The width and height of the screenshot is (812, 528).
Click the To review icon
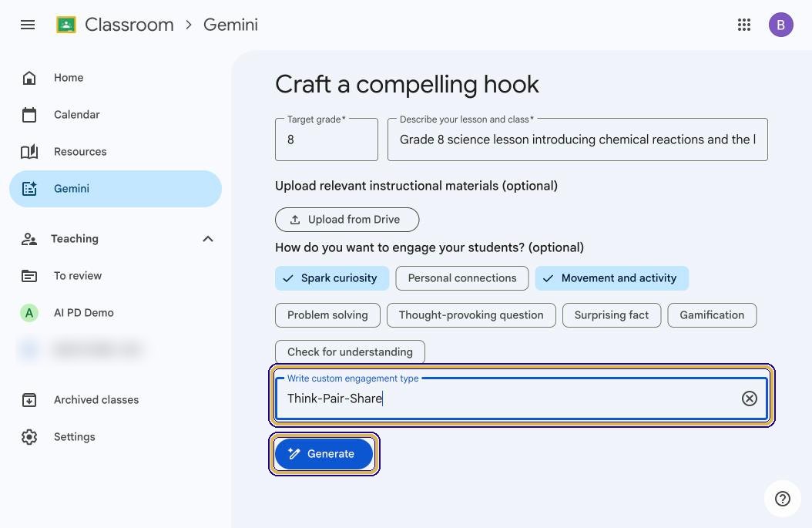29,276
